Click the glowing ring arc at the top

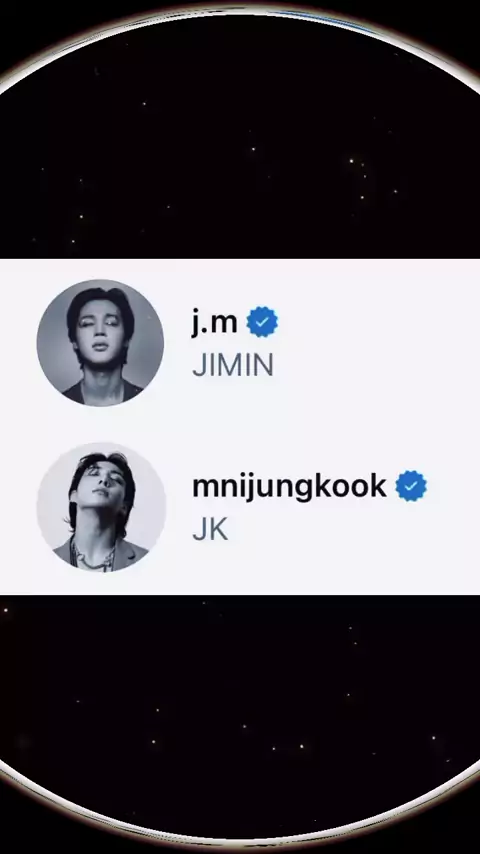(x=240, y=10)
